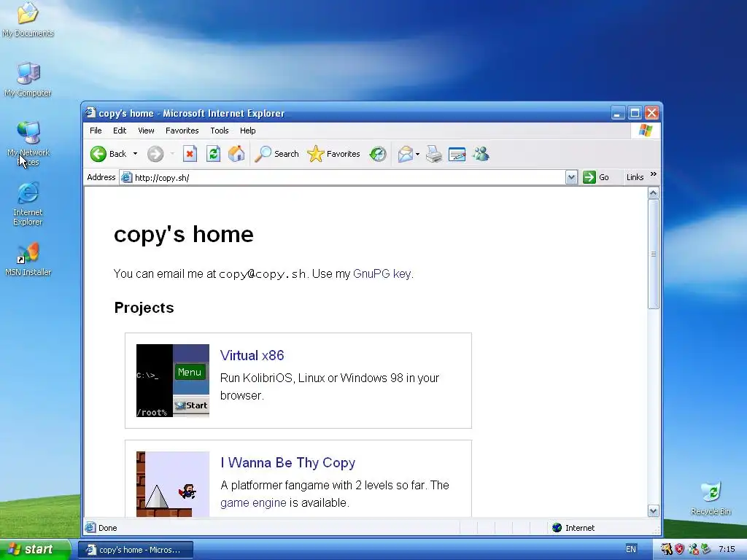Screen dimensions: 747x560
Task: Click the Projects section heading
Action: click(144, 308)
